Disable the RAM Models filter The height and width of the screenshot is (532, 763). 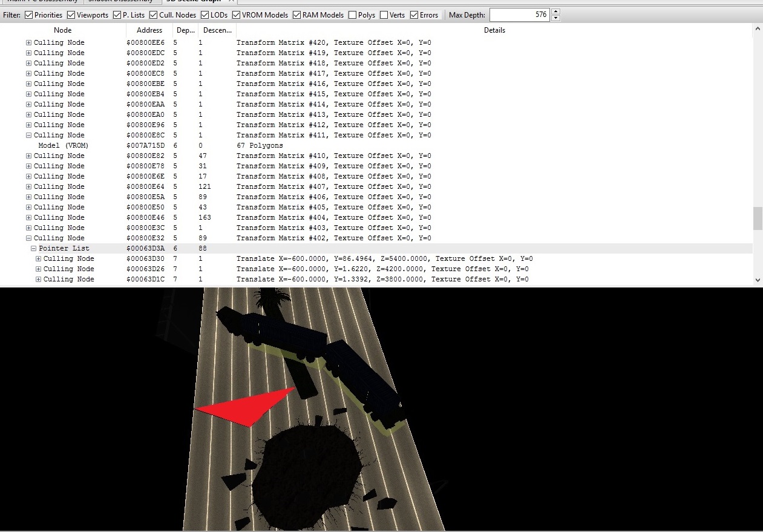(x=297, y=15)
